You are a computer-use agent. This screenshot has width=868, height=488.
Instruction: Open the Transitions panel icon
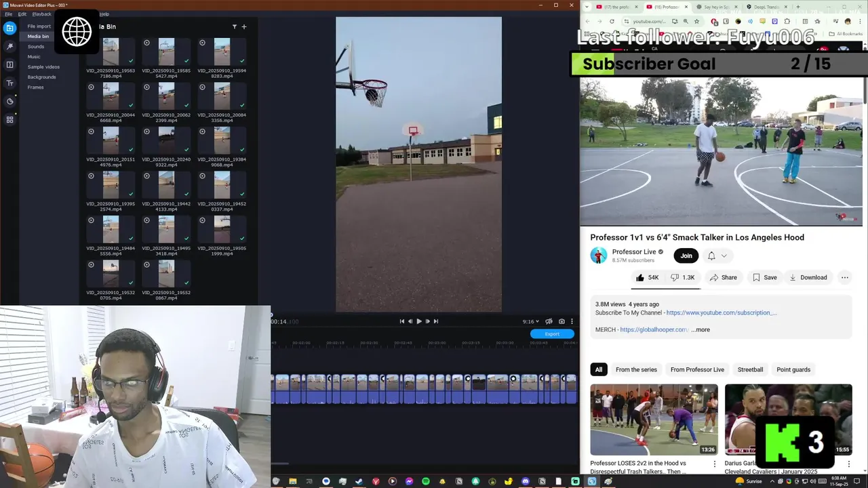(9, 64)
